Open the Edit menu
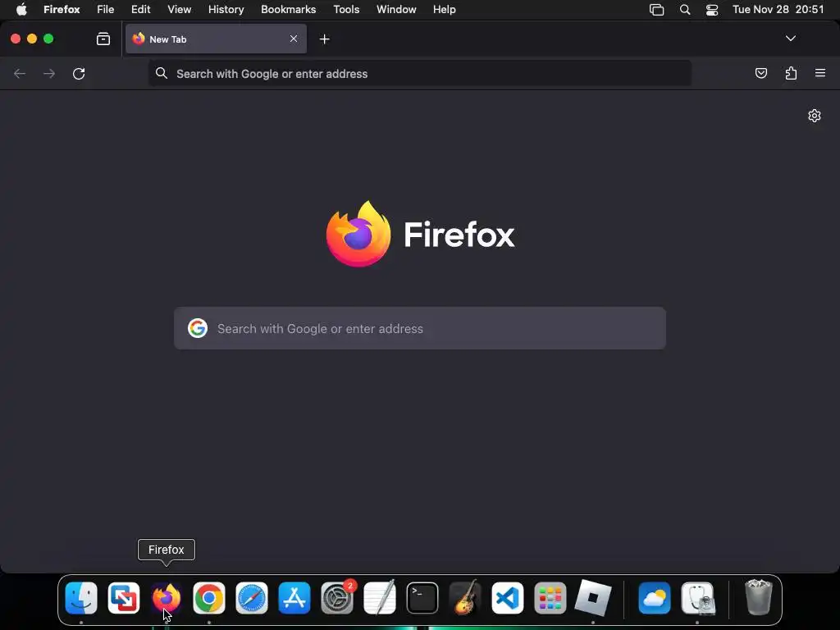The image size is (840, 630). [x=141, y=10]
